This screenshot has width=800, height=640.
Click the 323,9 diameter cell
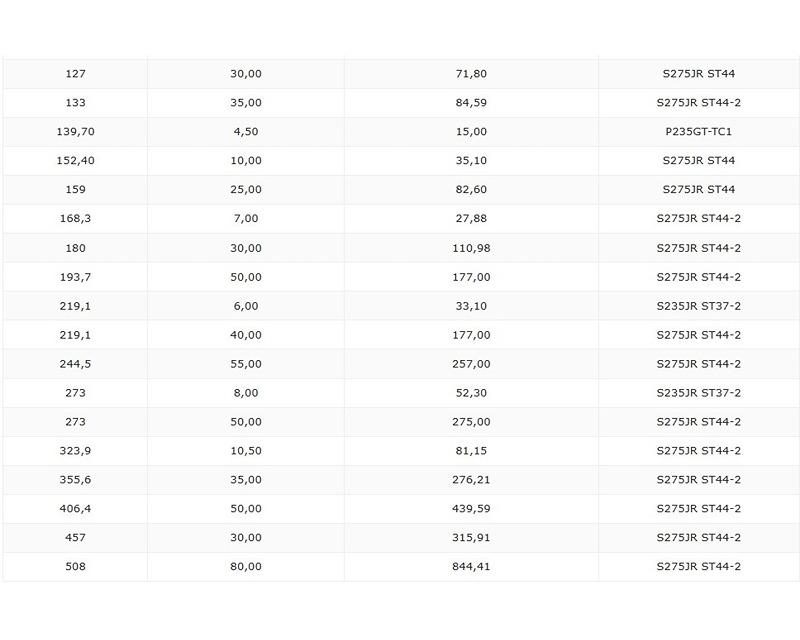point(75,451)
